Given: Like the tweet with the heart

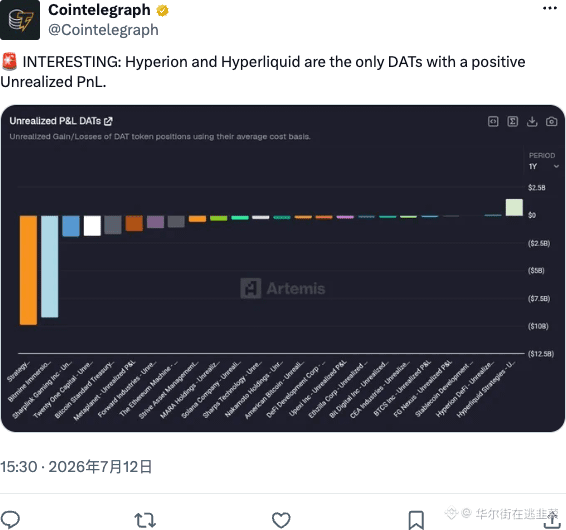Looking at the screenshot, I should point(281,520).
